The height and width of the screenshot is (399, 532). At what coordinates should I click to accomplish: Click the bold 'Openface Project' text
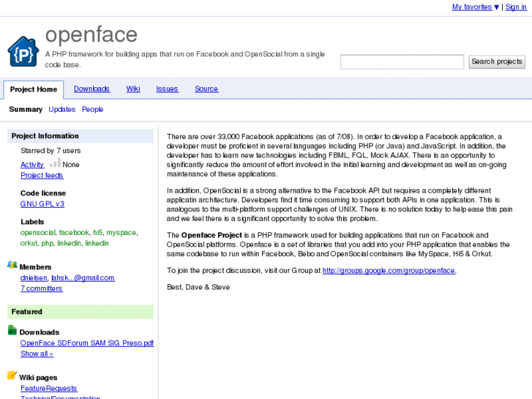click(211, 235)
